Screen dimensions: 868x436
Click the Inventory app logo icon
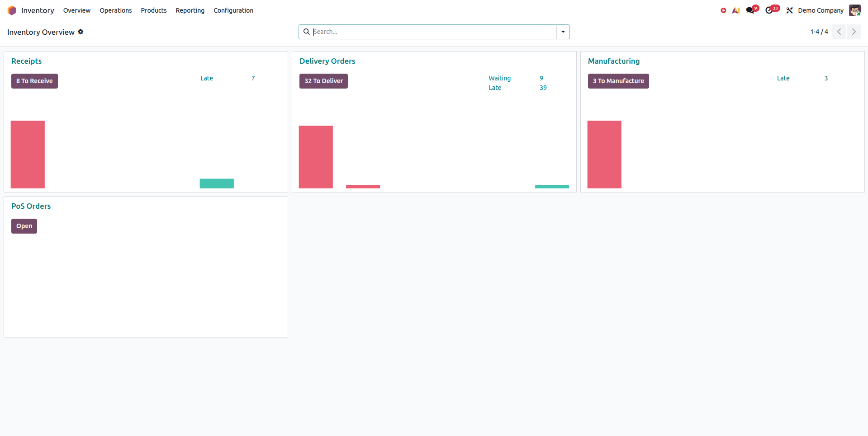pos(12,10)
